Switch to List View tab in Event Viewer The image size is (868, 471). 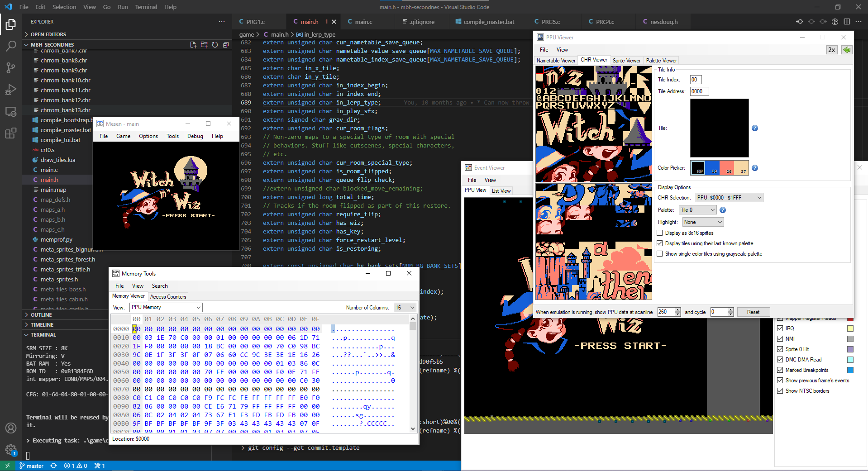coord(501,191)
